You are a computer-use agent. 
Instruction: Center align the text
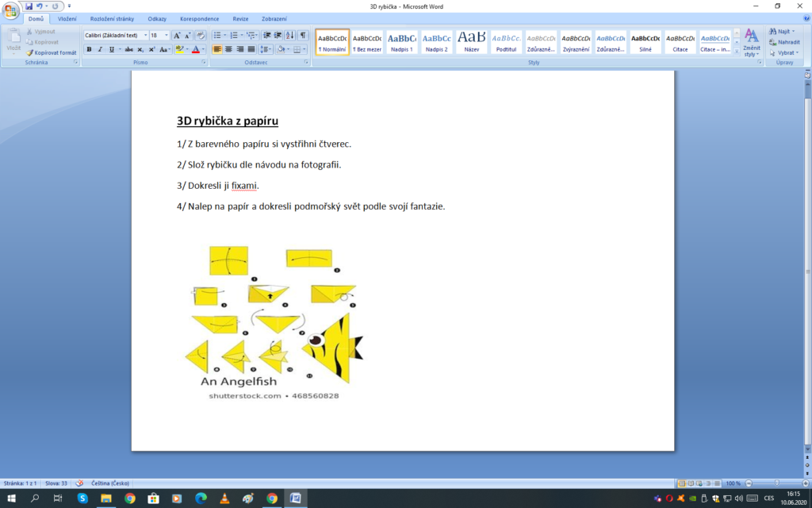pyautogui.click(x=228, y=49)
